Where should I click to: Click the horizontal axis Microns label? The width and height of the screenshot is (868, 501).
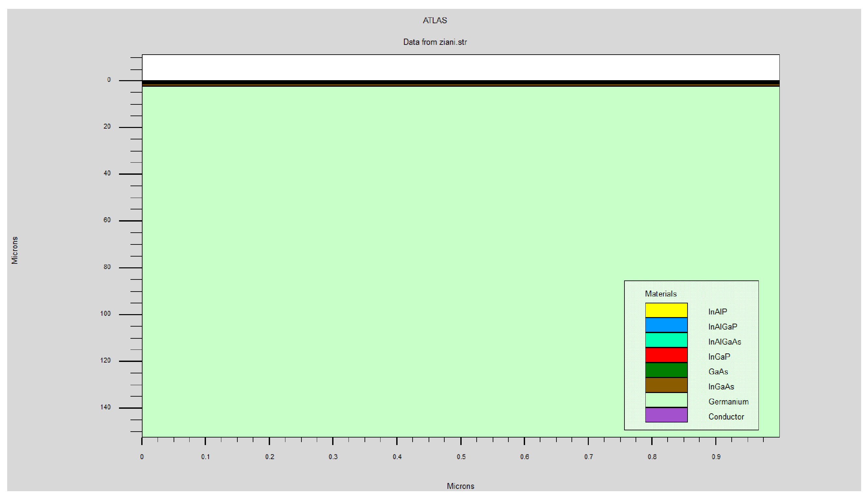tap(460, 486)
